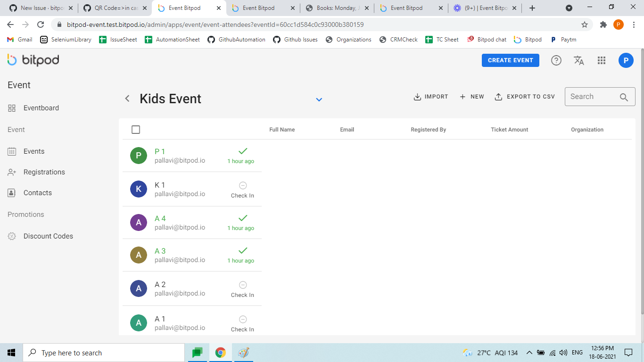Click the Email column header
Viewport: 644px width, 362px height.
347,130
